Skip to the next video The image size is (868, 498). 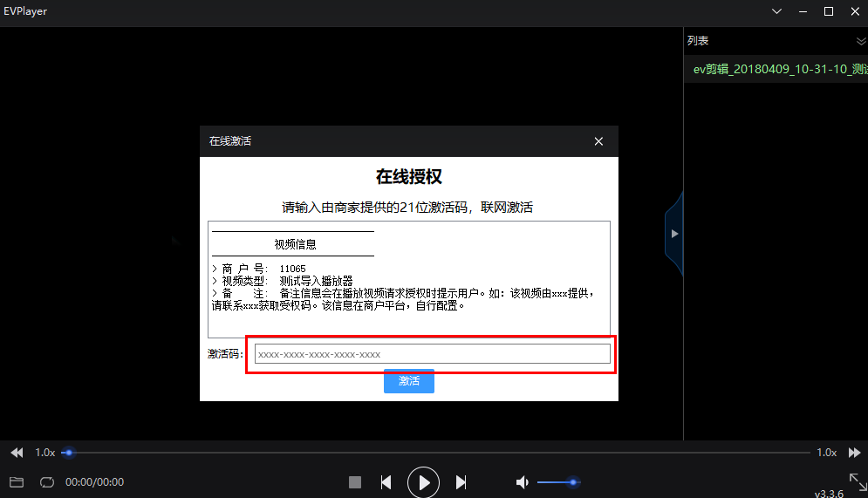coord(461,482)
